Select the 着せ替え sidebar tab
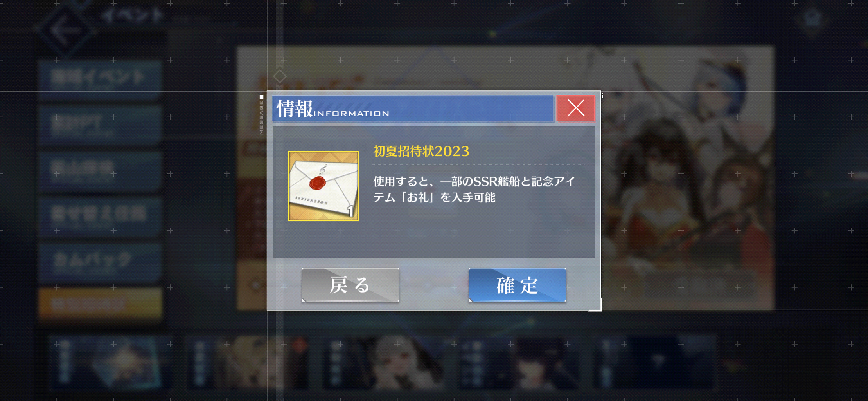 100,215
